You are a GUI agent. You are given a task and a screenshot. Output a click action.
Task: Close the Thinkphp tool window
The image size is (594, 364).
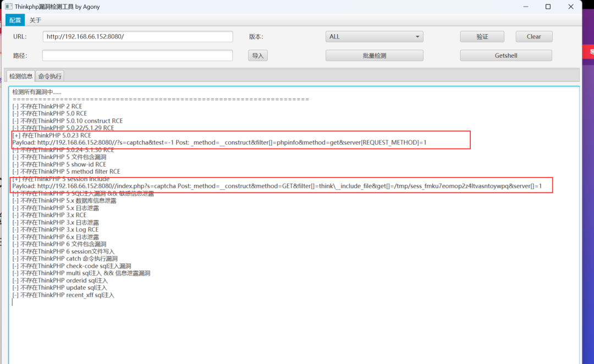571,7
